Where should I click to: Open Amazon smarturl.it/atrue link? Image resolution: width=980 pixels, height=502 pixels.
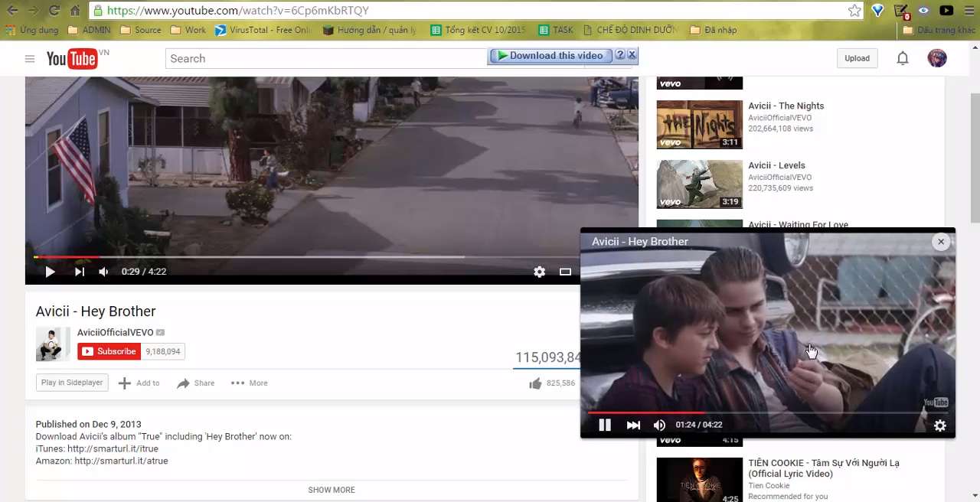121,461
